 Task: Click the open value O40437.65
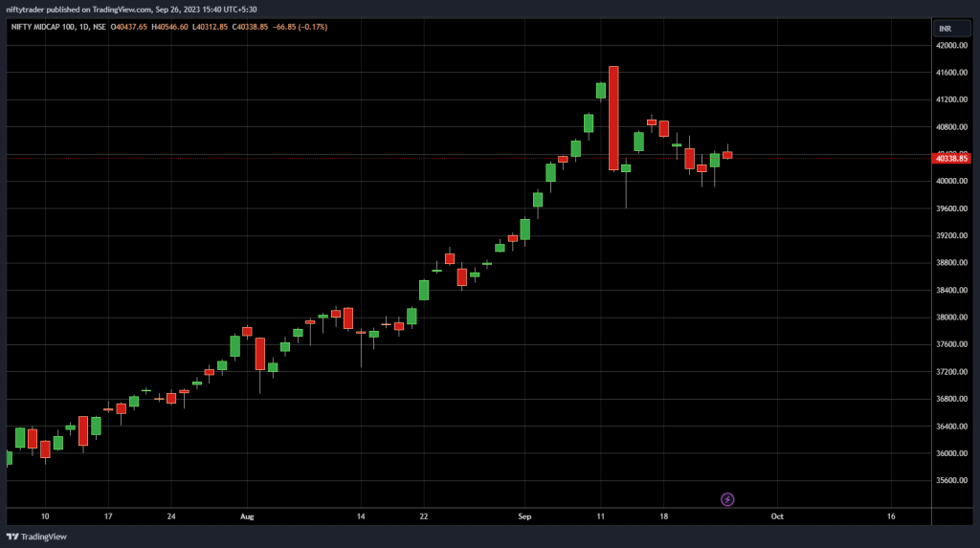pos(129,27)
